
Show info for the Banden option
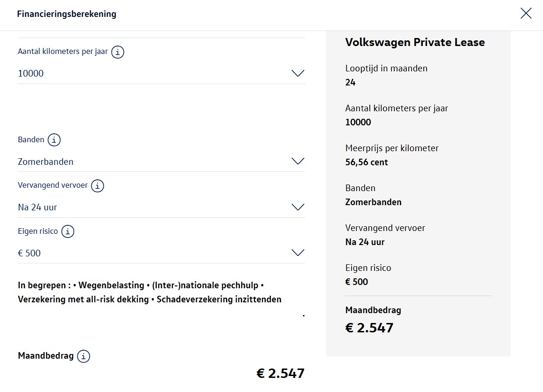point(54,140)
